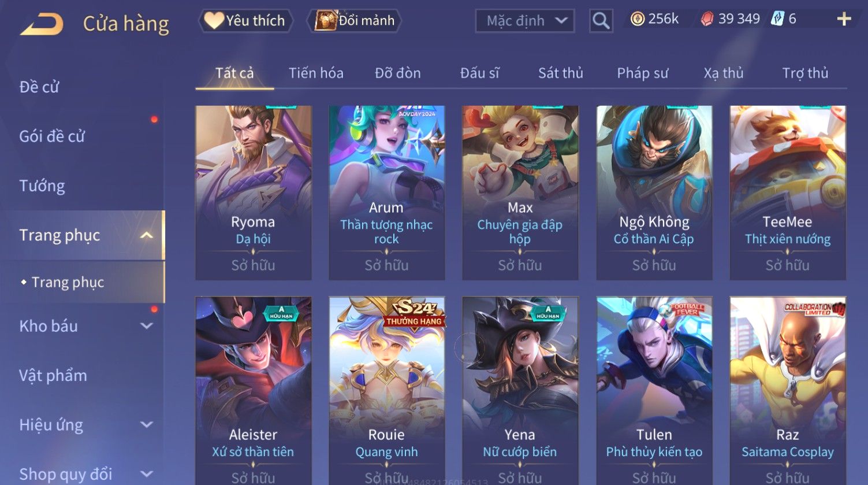This screenshot has width=868, height=485.
Task: Open the Mặc định sort dropdown
Action: (x=524, y=21)
